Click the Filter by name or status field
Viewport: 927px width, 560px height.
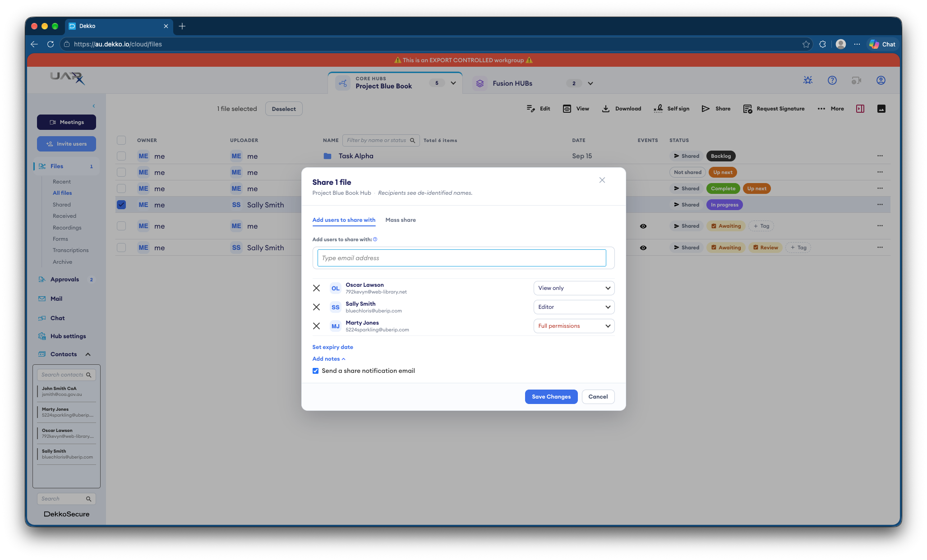pyautogui.click(x=381, y=140)
